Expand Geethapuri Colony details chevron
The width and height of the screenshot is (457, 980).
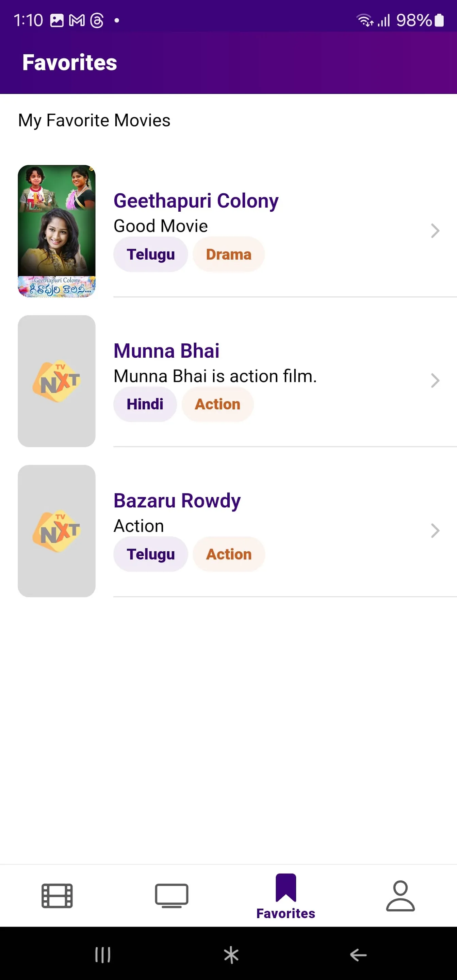pyautogui.click(x=435, y=231)
